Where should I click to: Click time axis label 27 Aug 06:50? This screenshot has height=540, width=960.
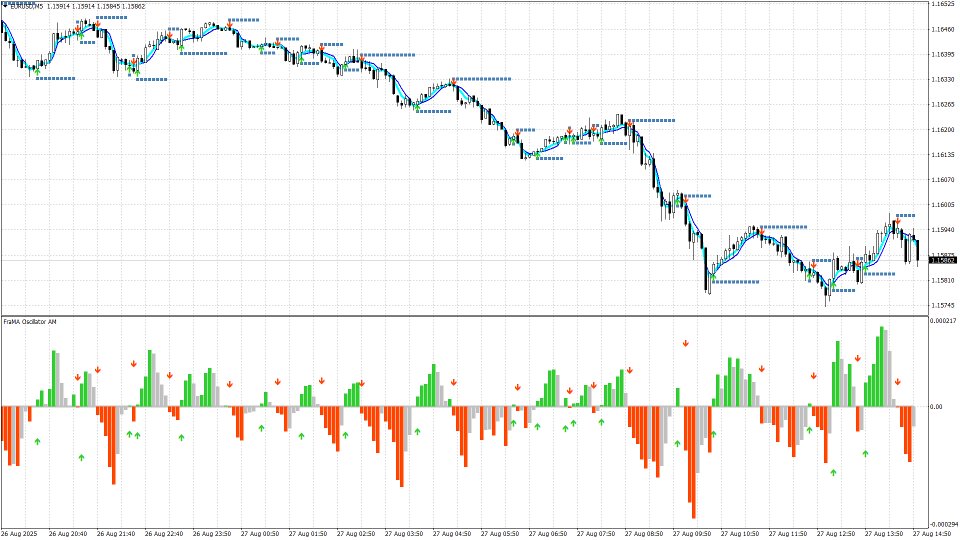(549, 534)
